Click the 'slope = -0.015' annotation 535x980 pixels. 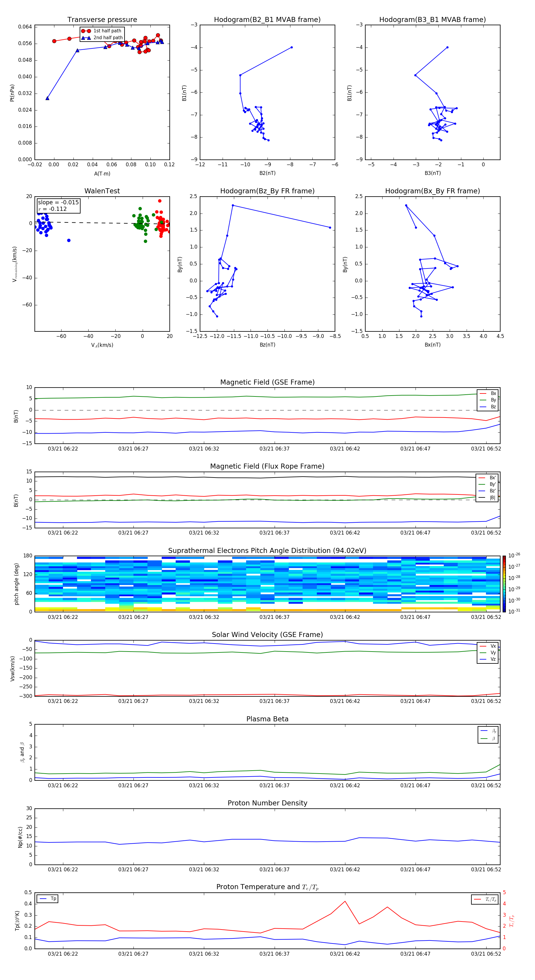(58, 203)
